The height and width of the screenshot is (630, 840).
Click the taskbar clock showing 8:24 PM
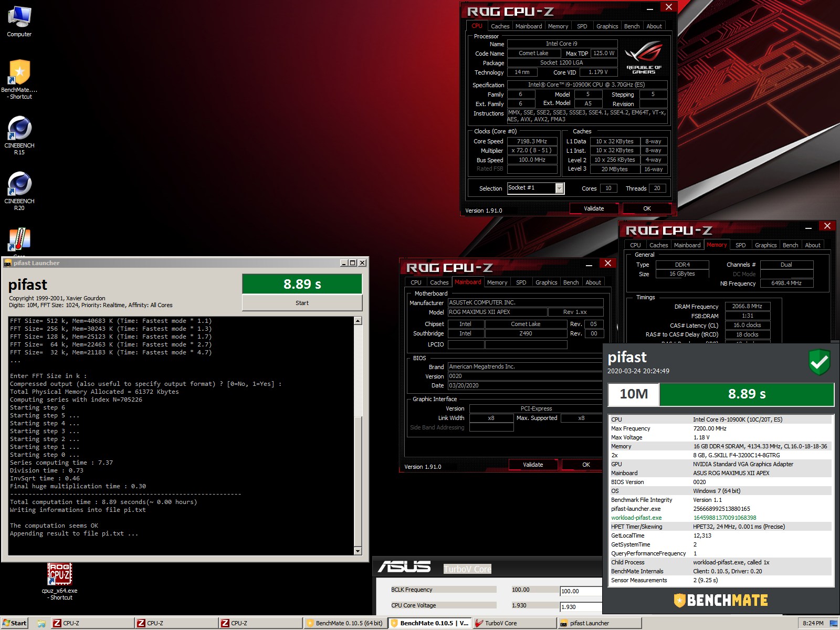click(813, 623)
